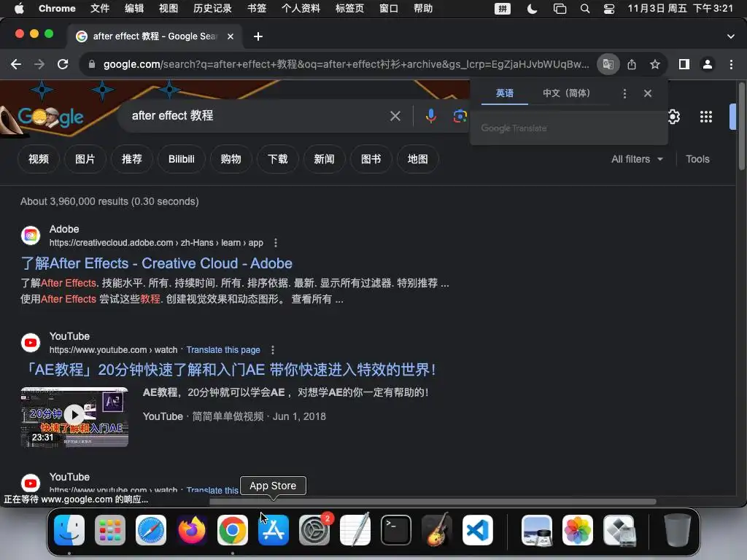Viewport: 747px width, 560px height.
Task: Open the Chrome application menu
Action: click(57, 9)
